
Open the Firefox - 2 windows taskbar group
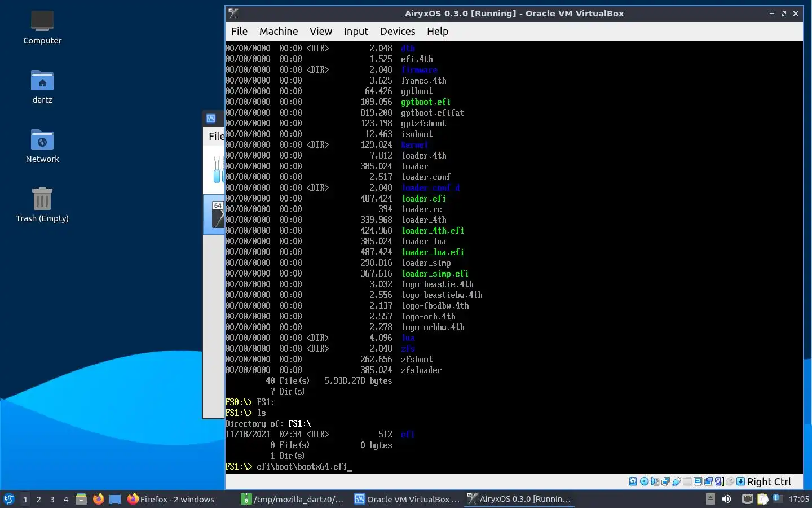coord(171,499)
